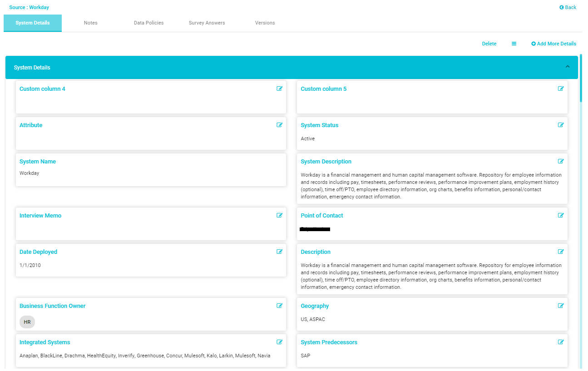588x371 pixels.
Task: Go Back to the previous page
Action: pyautogui.click(x=568, y=7)
